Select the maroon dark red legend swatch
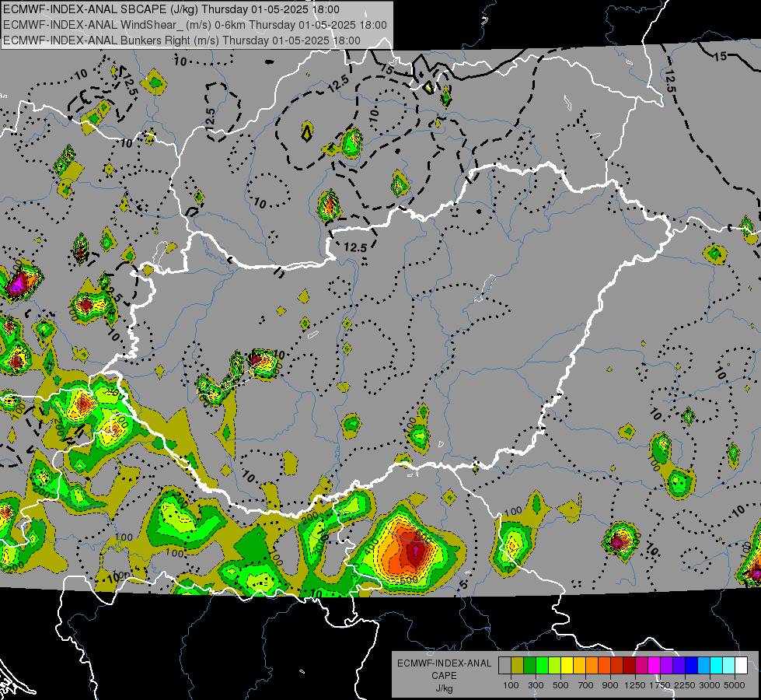Viewport: 761px width, 700px height. coord(630,665)
